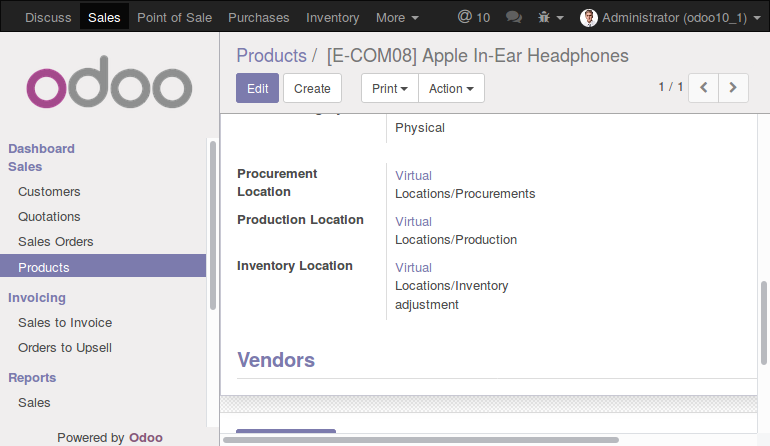
Task: Click the Production Location label
Action: (x=300, y=220)
